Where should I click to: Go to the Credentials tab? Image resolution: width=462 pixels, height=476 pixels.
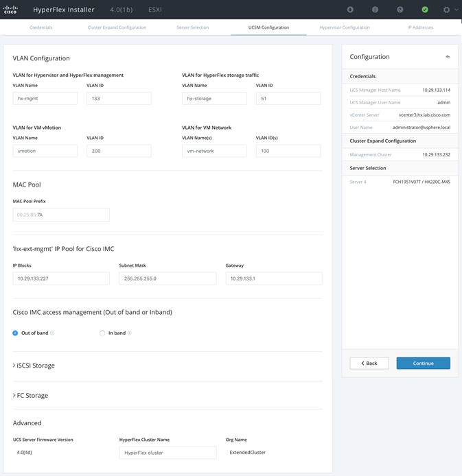(41, 27)
